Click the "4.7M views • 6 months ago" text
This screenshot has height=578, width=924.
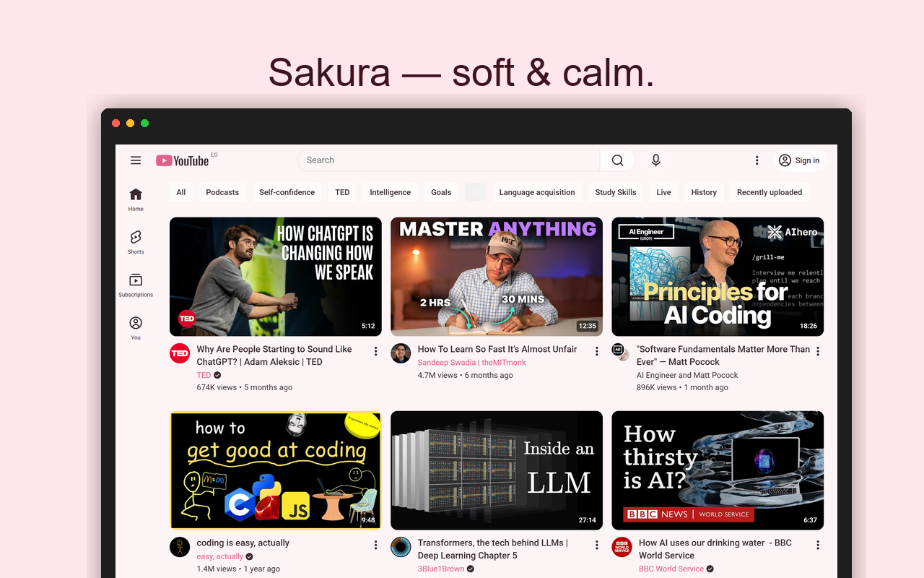tap(466, 375)
